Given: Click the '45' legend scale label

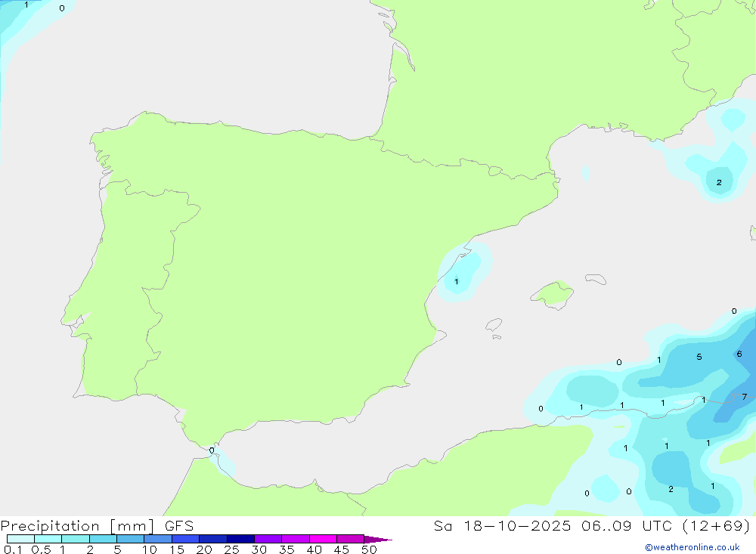Looking at the screenshot, I should (342, 549).
